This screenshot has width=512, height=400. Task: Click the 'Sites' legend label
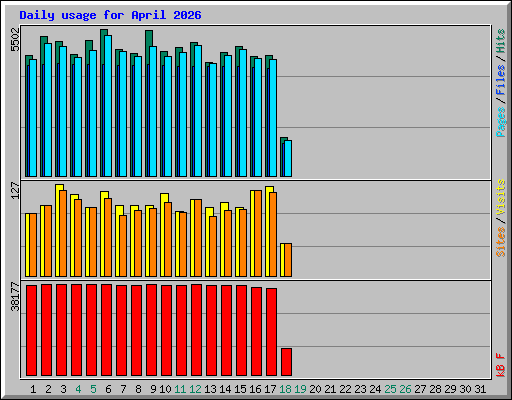501,242
